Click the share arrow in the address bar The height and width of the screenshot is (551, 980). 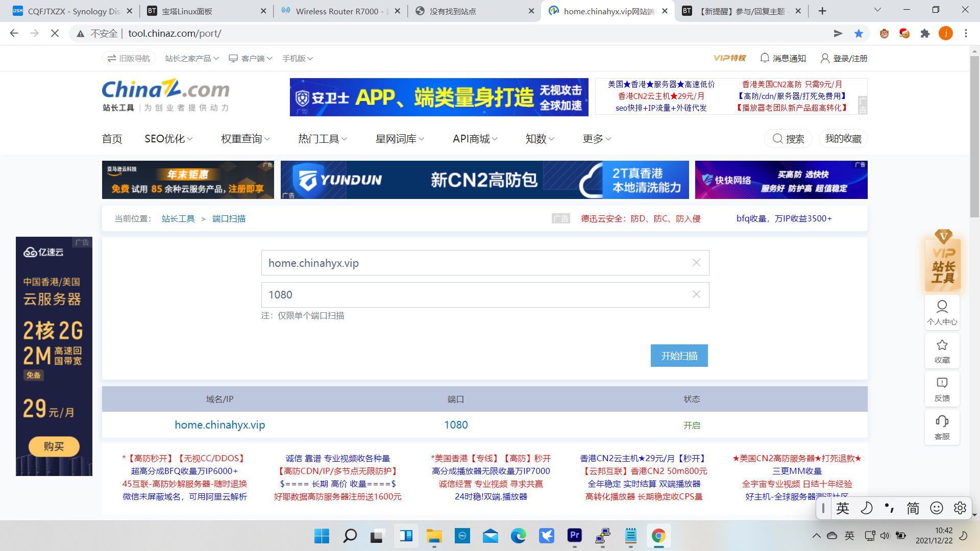(x=838, y=33)
